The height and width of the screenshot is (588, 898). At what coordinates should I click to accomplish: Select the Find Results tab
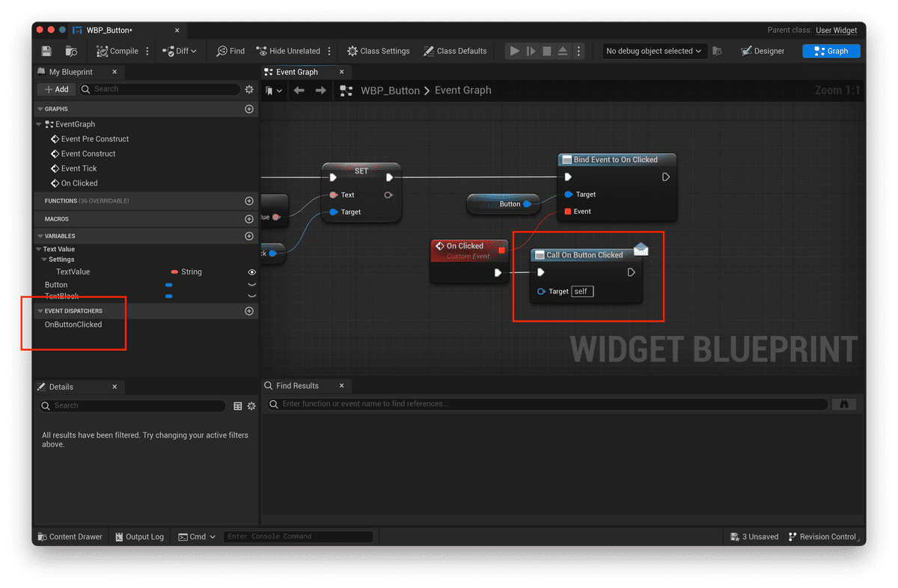pos(297,386)
